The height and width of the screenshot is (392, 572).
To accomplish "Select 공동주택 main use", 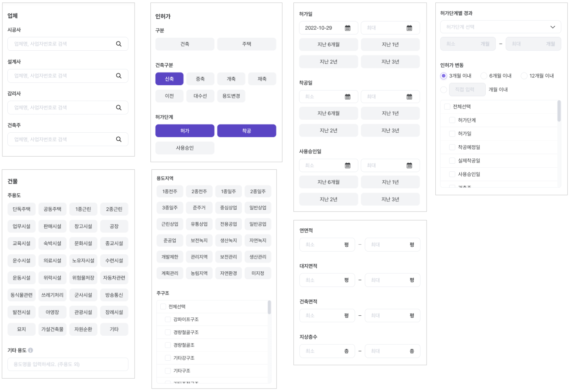I will pos(52,209).
